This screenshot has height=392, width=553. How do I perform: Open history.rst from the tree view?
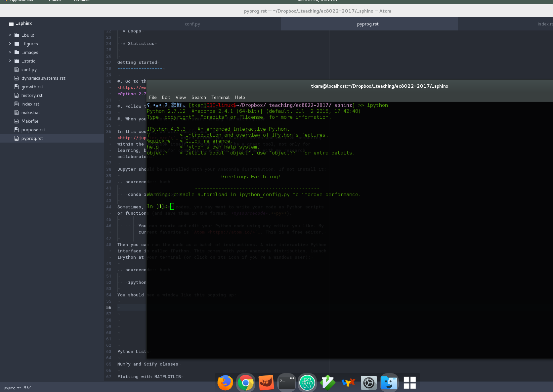click(32, 95)
